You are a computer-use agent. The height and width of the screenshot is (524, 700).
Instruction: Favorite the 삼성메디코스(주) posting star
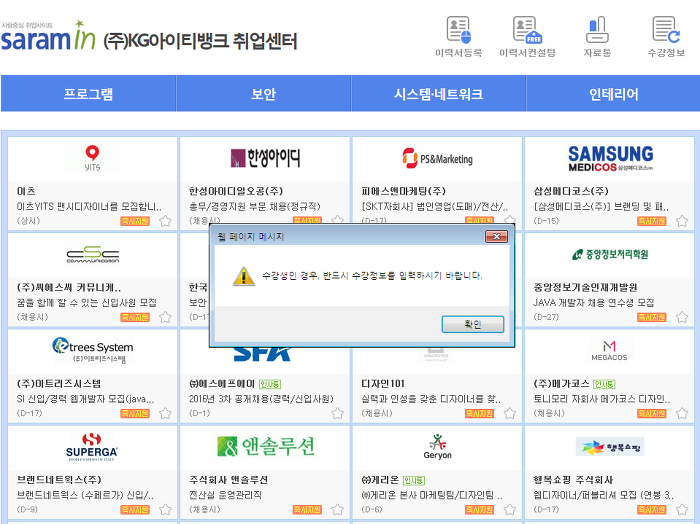click(x=682, y=221)
